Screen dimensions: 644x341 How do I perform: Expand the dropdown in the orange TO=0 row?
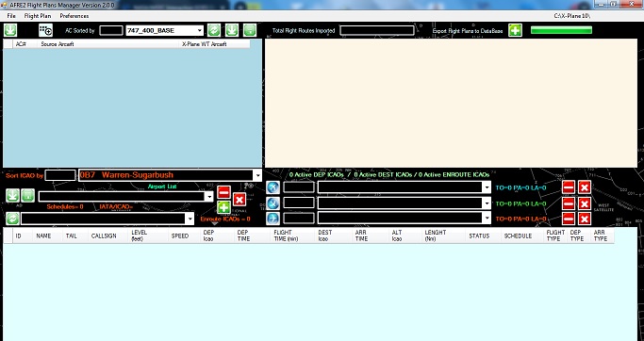pyautogui.click(x=487, y=219)
